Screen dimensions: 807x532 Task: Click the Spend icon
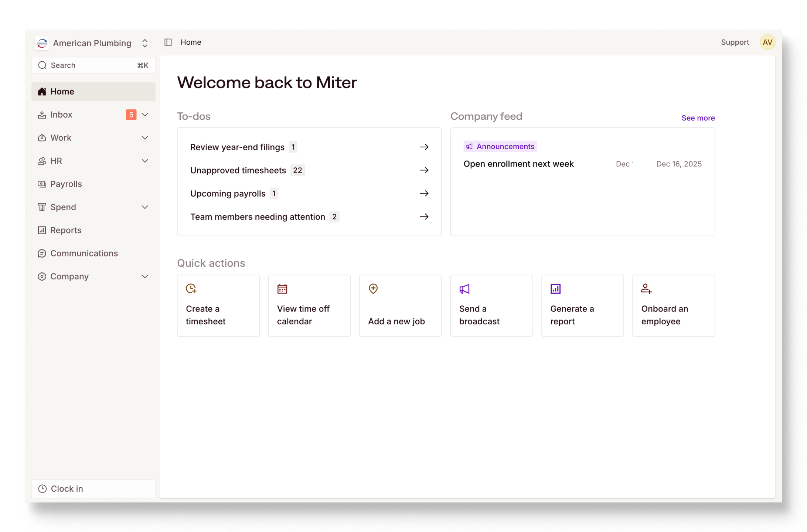point(42,207)
